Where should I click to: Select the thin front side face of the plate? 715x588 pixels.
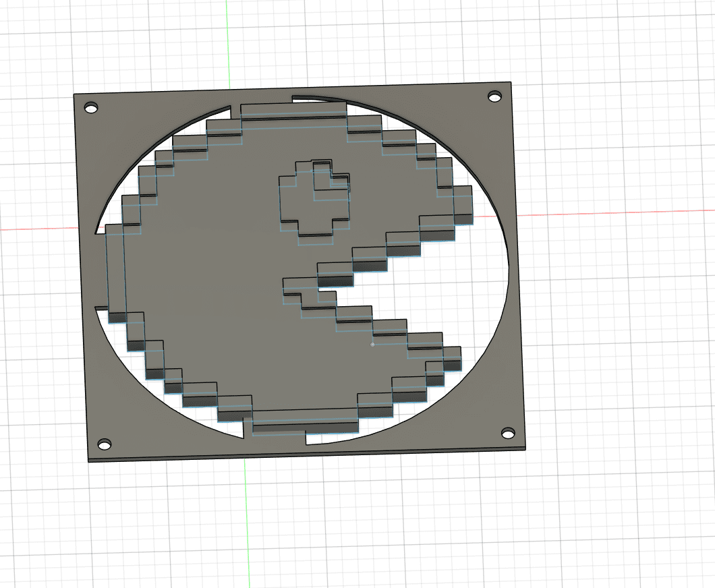[x=306, y=455]
